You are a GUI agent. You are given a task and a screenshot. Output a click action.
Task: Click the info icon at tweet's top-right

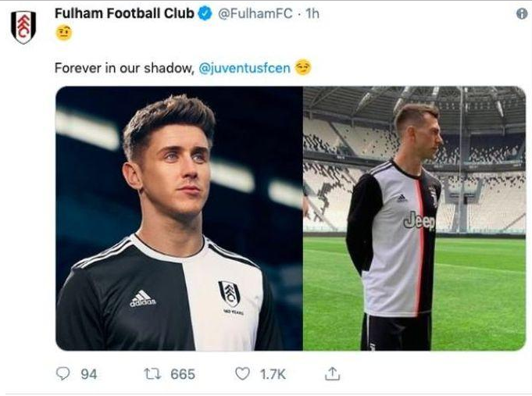pos(521,14)
